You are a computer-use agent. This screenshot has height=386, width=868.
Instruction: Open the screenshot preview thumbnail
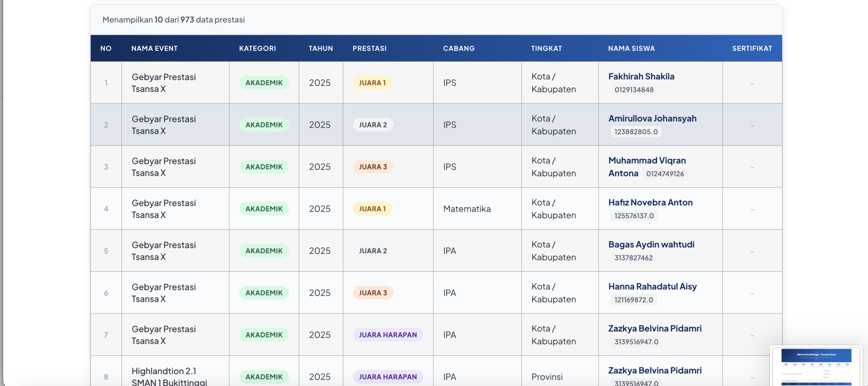coord(816,367)
